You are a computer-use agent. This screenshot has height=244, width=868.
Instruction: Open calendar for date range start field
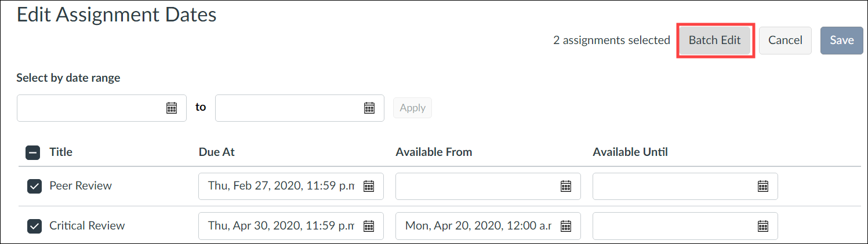tap(172, 108)
